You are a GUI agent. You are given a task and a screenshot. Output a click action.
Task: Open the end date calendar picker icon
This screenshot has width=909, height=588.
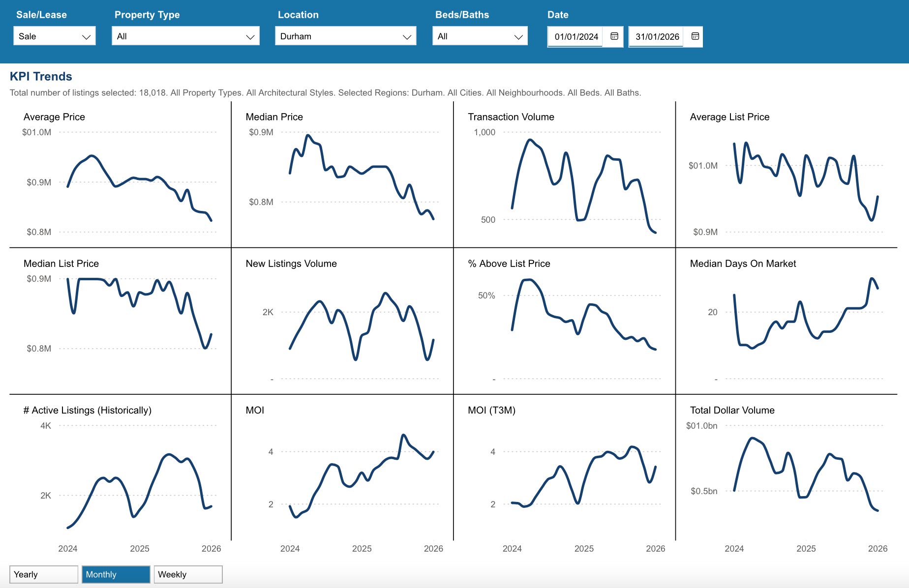(695, 36)
